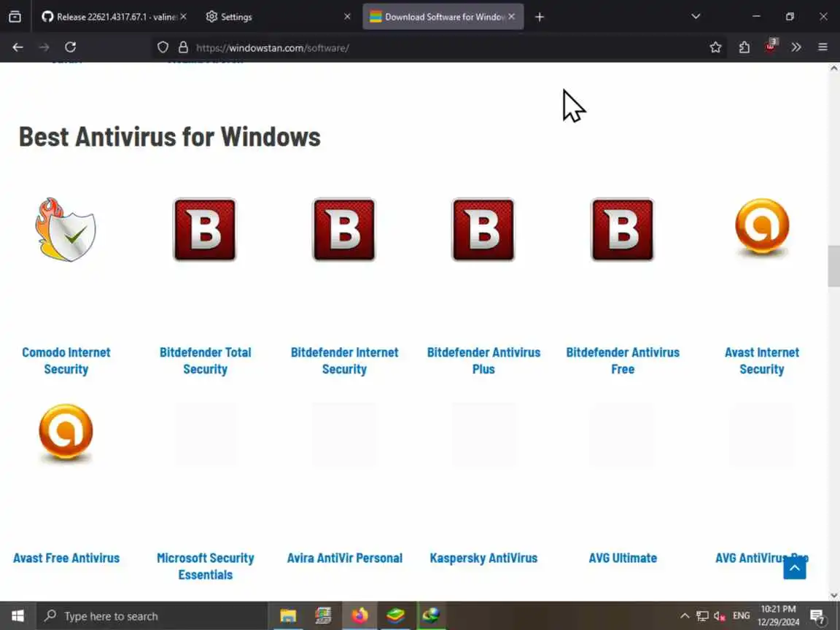Open Bitdefender Internet Security link
This screenshot has width=840, height=630.
click(x=344, y=360)
